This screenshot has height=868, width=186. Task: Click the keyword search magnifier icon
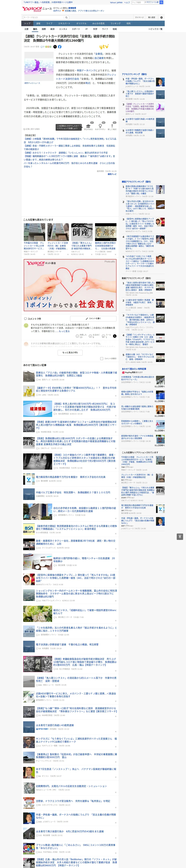point(66,18)
